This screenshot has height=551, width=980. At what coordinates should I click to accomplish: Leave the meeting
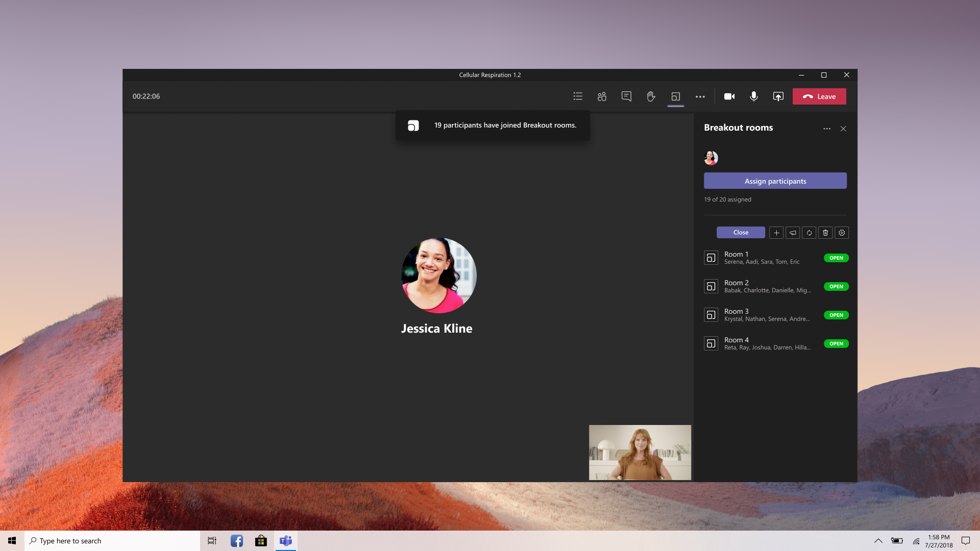click(819, 96)
